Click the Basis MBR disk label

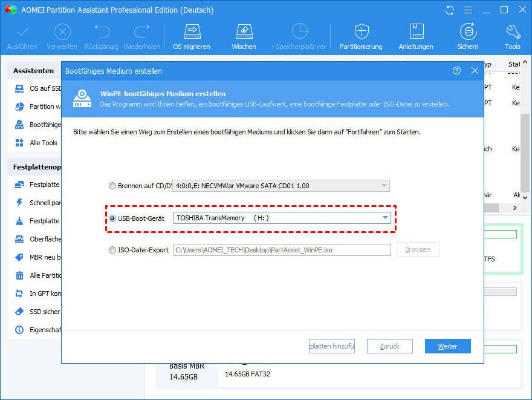[x=187, y=366]
